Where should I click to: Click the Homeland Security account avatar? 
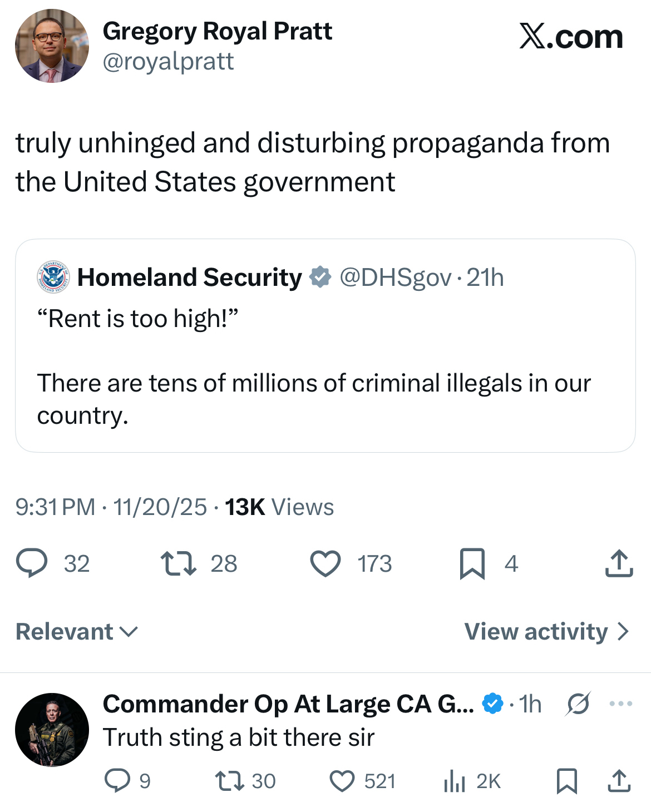53,276
